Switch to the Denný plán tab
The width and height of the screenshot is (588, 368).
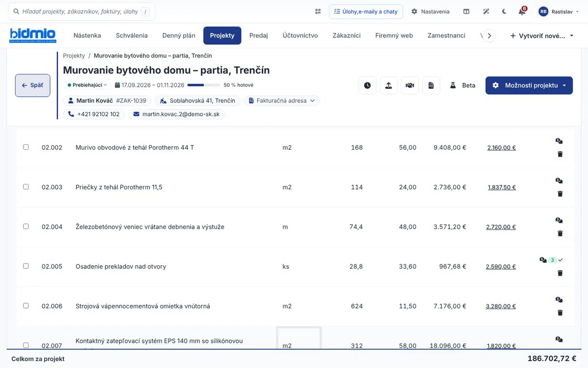coord(179,35)
